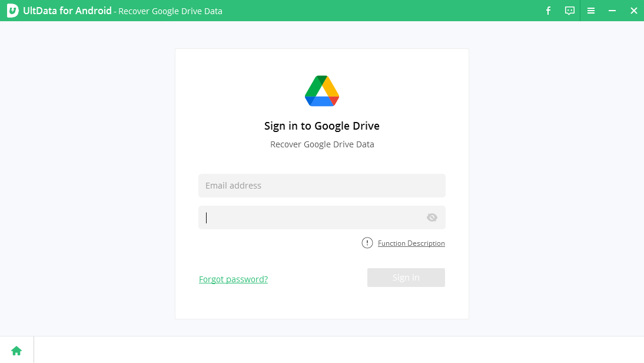Image resolution: width=644 pixels, height=363 pixels.
Task: Click the UltData logo in title bar
Action: click(13, 11)
